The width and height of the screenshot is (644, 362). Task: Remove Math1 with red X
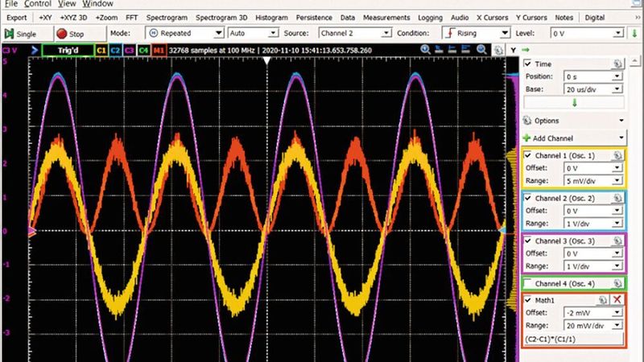[617, 300]
